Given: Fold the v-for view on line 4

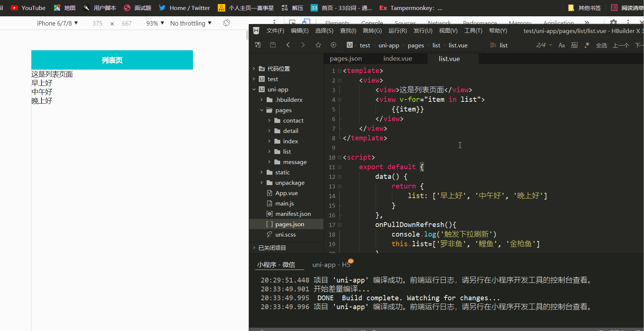Looking at the screenshot, I should click(339, 100).
